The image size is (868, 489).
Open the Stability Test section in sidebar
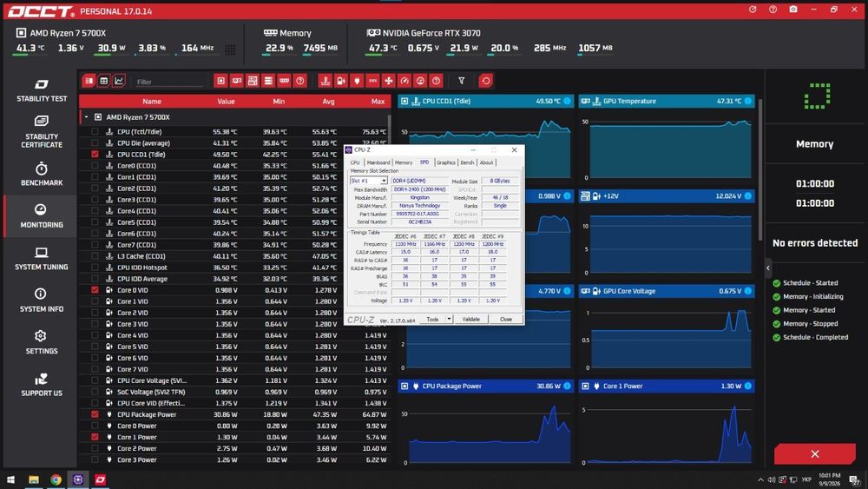[42, 91]
